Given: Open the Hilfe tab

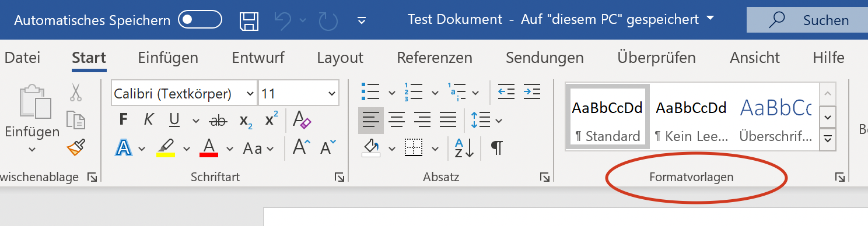Looking at the screenshot, I should tap(828, 58).
